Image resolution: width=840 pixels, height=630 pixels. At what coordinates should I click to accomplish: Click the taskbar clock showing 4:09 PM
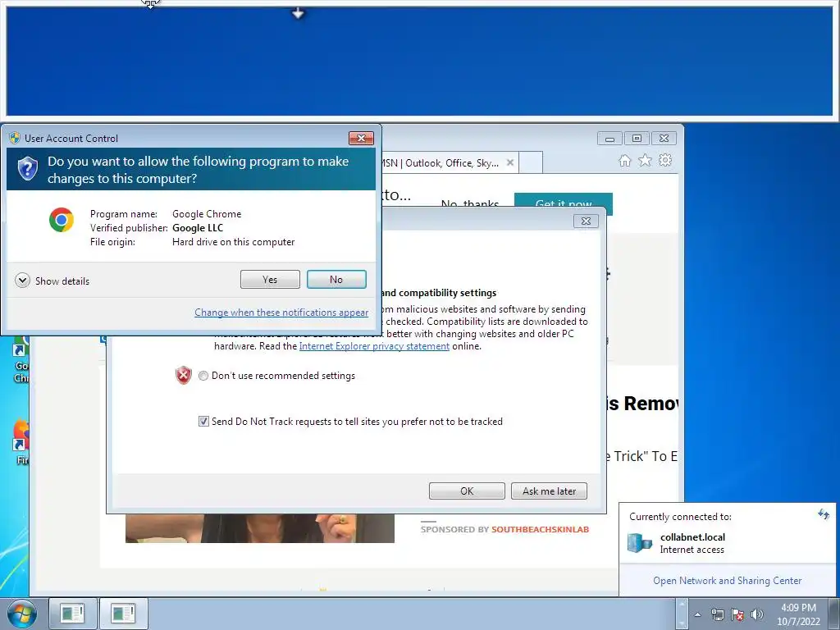pos(798,614)
